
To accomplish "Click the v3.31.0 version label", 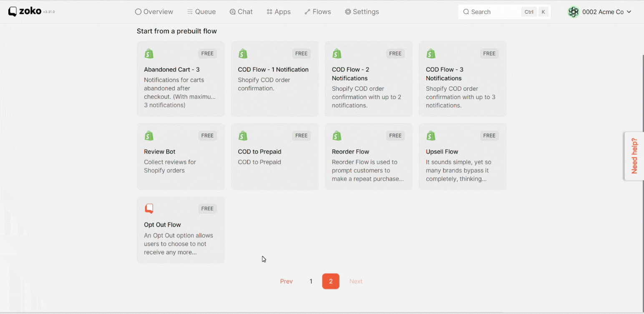I will pyautogui.click(x=49, y=12).
